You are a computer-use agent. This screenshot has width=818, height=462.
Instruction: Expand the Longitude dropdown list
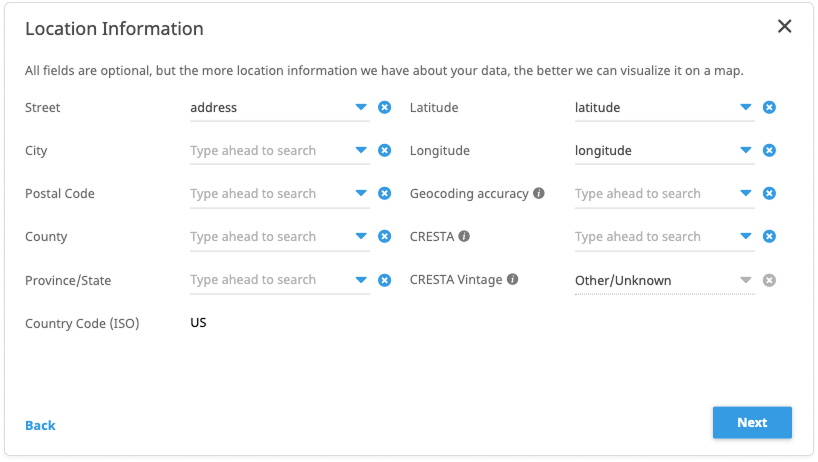point(746,151)
